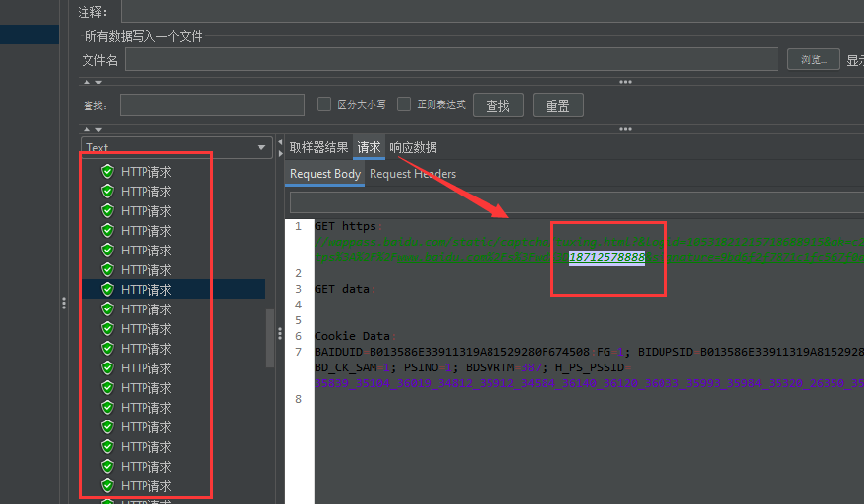Click the down arrow on the divider above the 查找 row
The height and width of the screenshot is (504, 864).
98,82
